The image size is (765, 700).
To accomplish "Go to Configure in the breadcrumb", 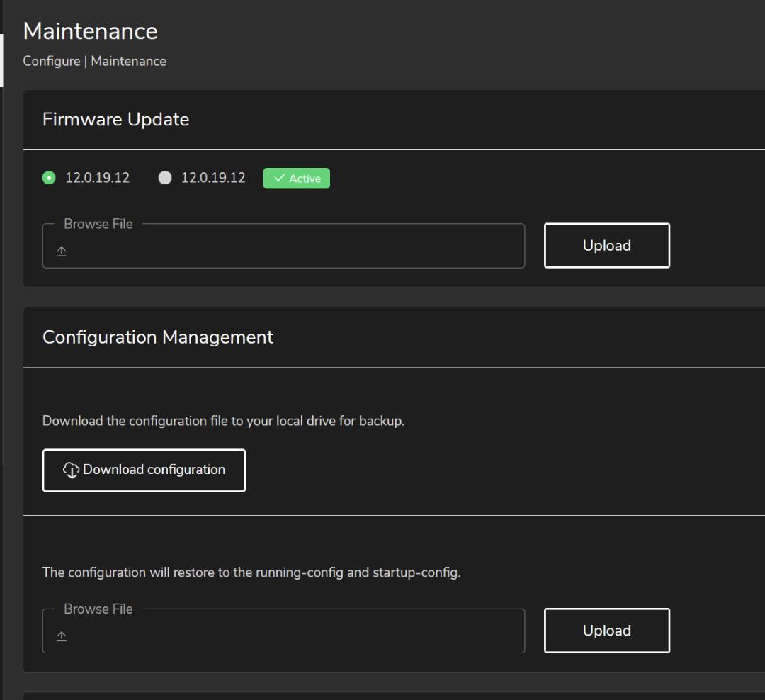I will click(51, 61).
